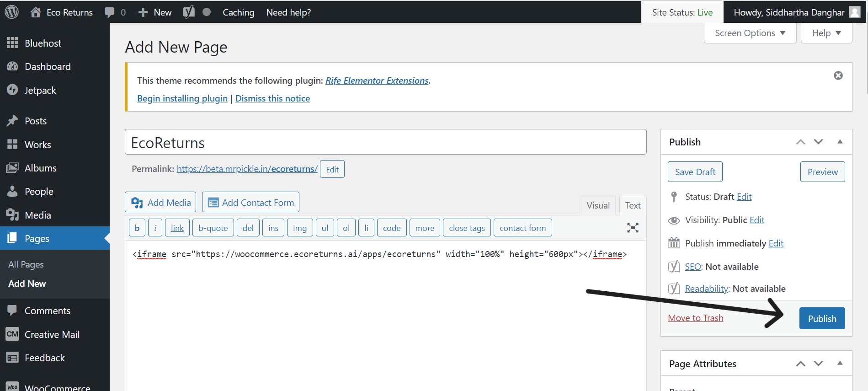Click the page title input field
Viewport: 868px width, 391px height.
[x=385, y=143]
